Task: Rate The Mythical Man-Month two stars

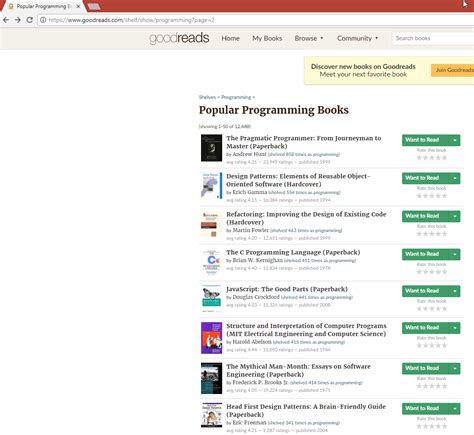Action: (425, 386)
